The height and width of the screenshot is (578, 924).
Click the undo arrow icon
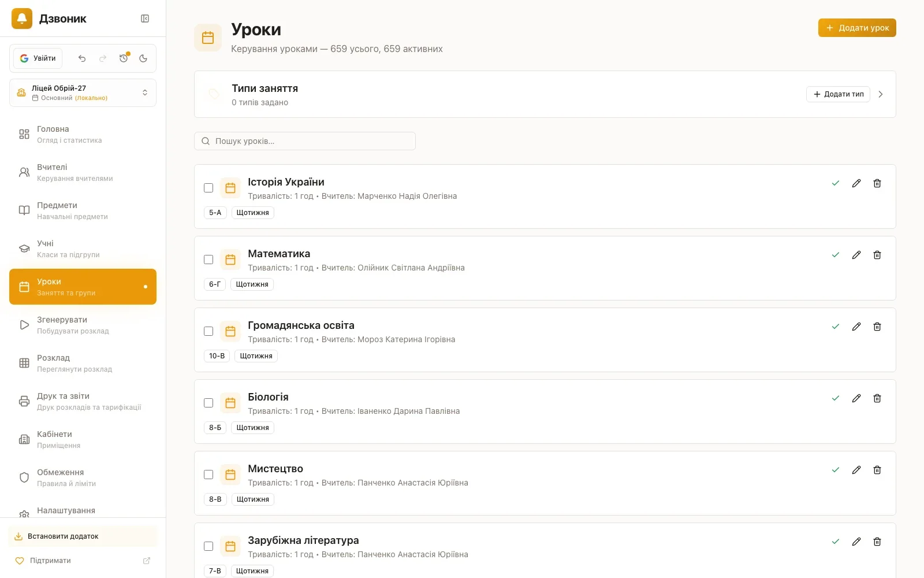pos(82,58)
